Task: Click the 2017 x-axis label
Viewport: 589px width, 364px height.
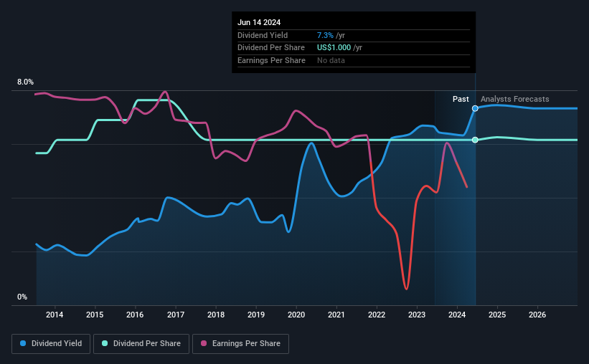Action: pos(176,315)
